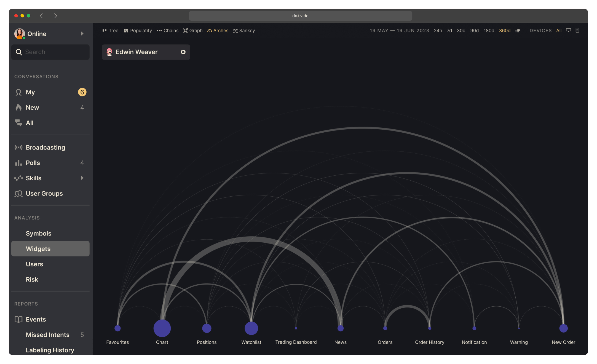The height and width of the screenshot is (364, 597).
Task: Remove Edwin Weaver filter chip
Action: point(183,52)
